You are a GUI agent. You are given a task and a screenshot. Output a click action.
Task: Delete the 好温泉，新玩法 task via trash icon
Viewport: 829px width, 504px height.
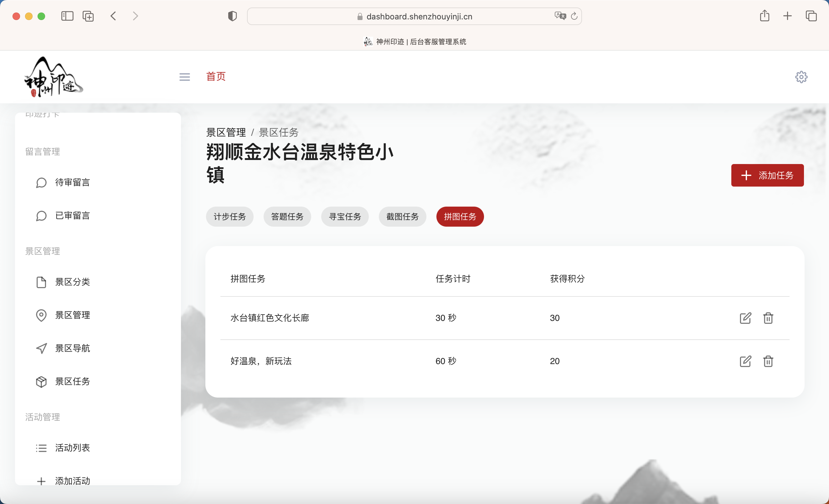[x=768, y=361]
